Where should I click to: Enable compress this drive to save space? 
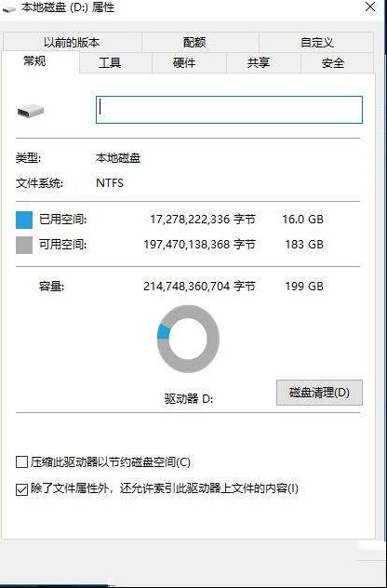[21, 462]
